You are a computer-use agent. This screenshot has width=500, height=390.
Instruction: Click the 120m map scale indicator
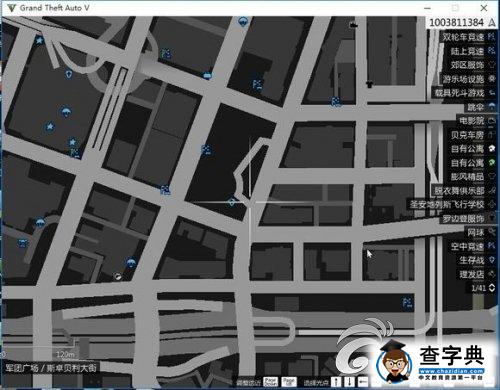coord(65,354)
